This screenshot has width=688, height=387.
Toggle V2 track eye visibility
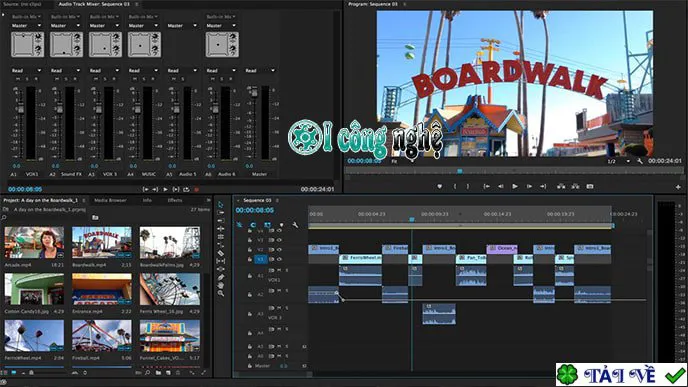[279, 250]
